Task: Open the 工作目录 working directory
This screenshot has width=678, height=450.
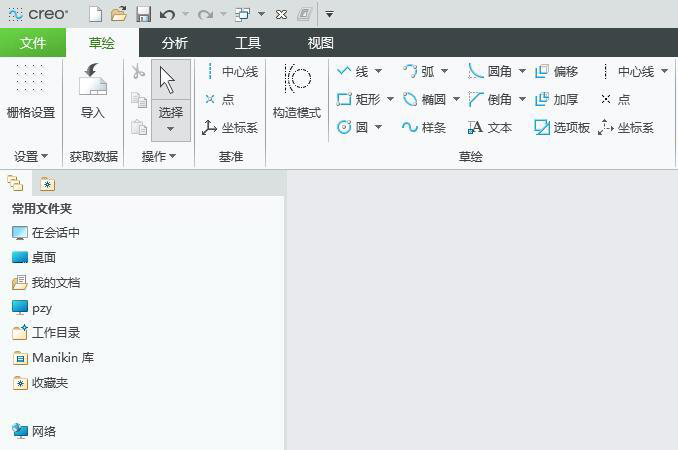Action: pyautogui.click(x=46, y=332)
